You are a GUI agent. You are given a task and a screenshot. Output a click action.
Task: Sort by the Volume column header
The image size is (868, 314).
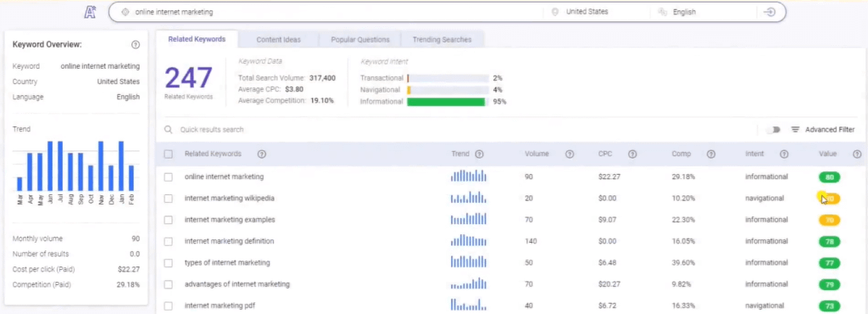point(537,154)
